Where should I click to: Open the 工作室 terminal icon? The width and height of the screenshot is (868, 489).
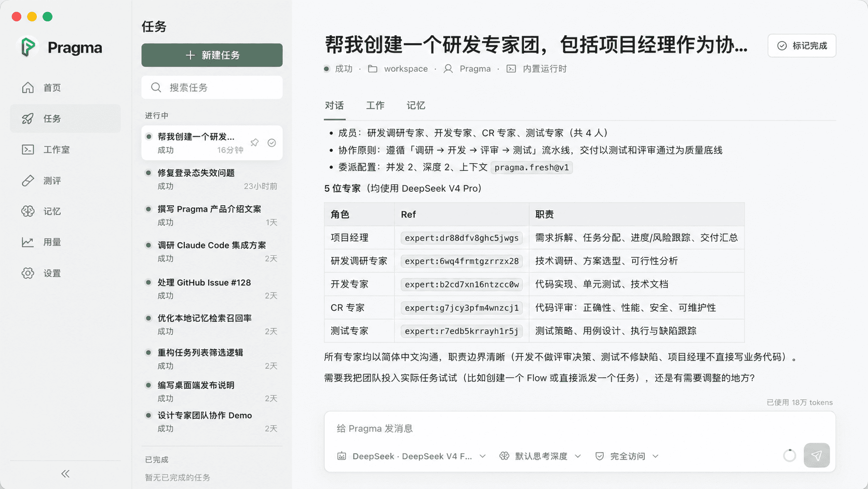28,150
